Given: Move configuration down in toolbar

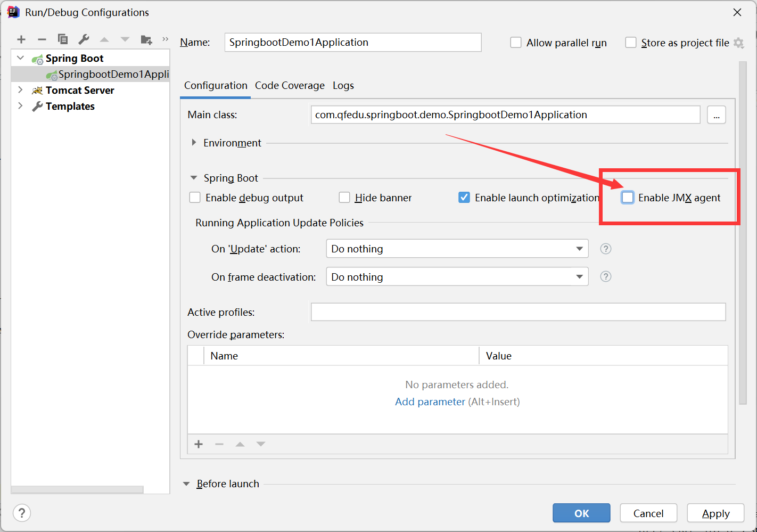Looking at the screenshot, I should click(x=125, y=39).
